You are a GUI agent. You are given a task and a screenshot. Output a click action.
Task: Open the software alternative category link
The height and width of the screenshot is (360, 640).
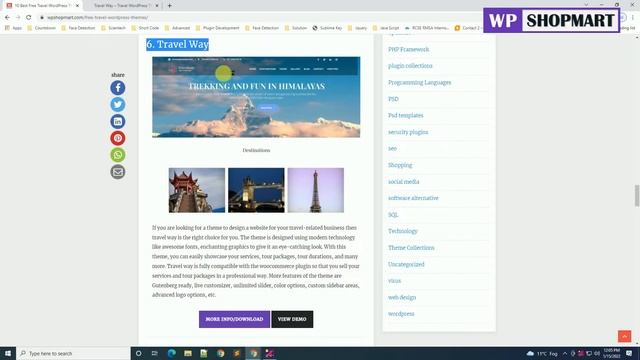(413, 198)
